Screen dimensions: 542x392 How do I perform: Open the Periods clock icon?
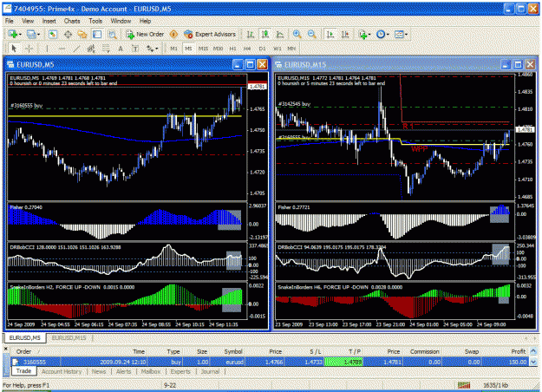[x=381, y=34]
